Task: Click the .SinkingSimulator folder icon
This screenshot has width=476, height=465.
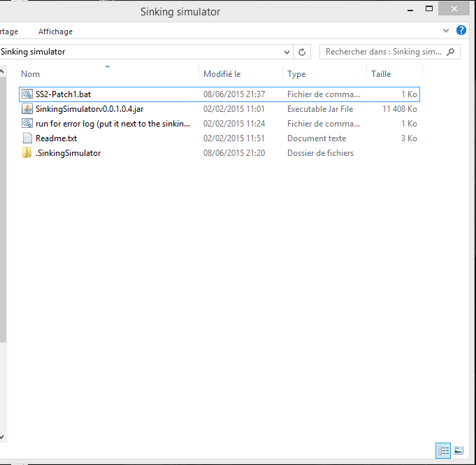Action: pos(27,152)
